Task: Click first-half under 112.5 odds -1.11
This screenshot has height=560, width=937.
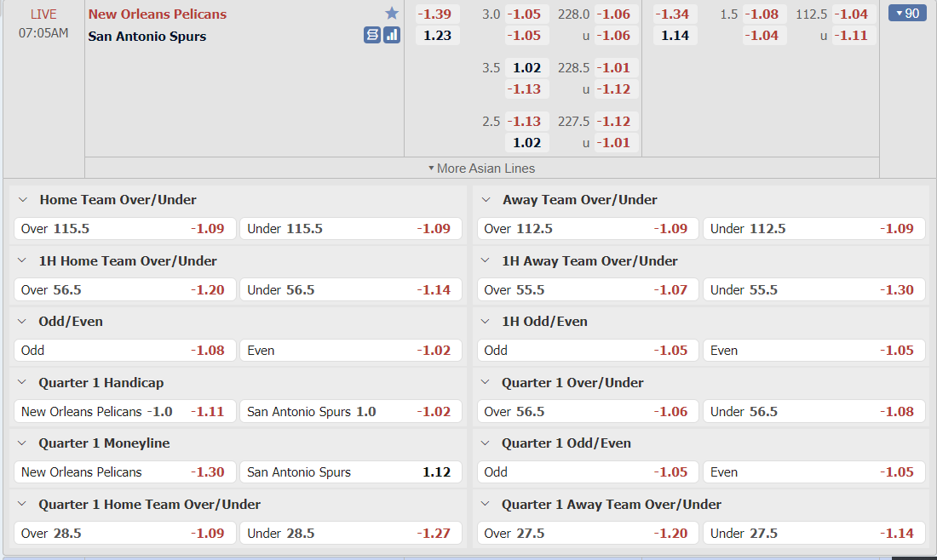Action: [x=854, y=35]
